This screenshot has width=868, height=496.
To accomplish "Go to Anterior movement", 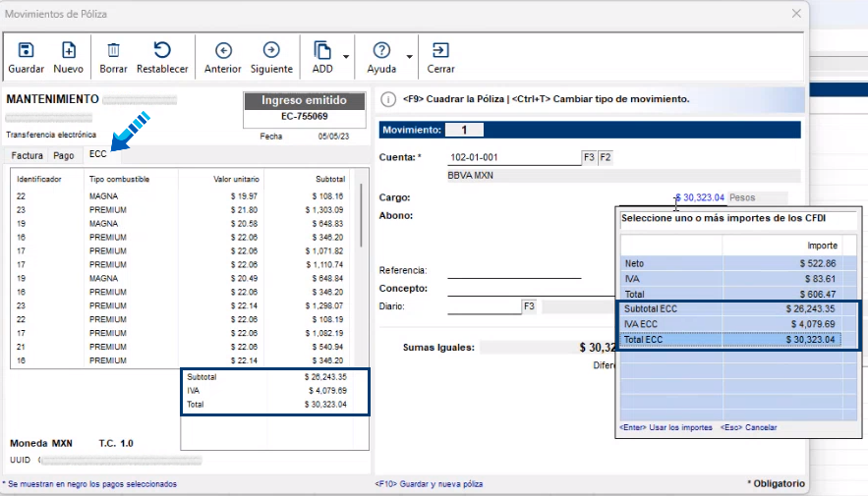I will pyautogui.click(x=222, y=57).
